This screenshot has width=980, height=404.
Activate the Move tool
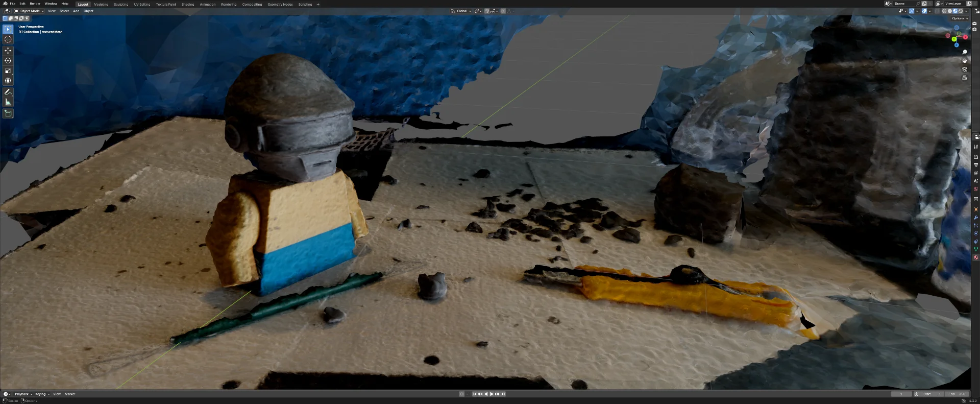pos(8,51)
